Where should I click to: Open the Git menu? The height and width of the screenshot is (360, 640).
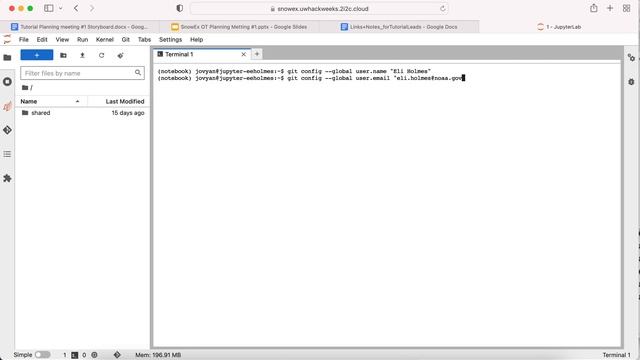point(126,40)
